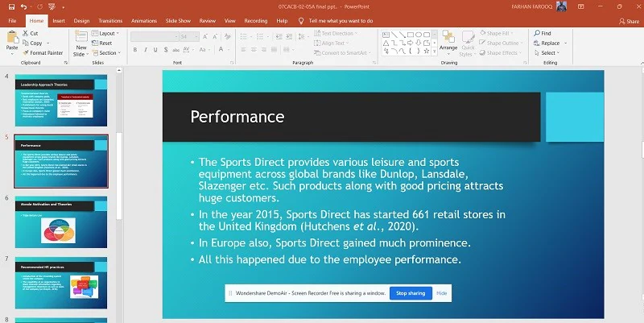This screenshot has width=644, height=323.
Task: Click the font name combo box
Action: coord(155,37)
